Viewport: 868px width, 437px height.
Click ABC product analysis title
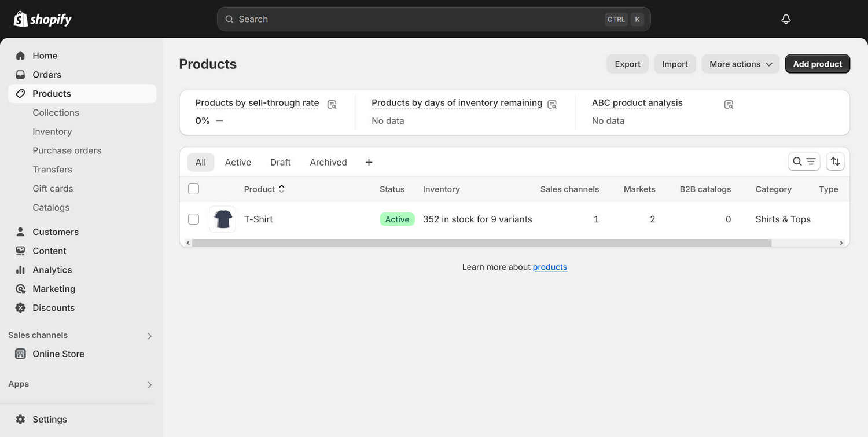click(637, 103)
